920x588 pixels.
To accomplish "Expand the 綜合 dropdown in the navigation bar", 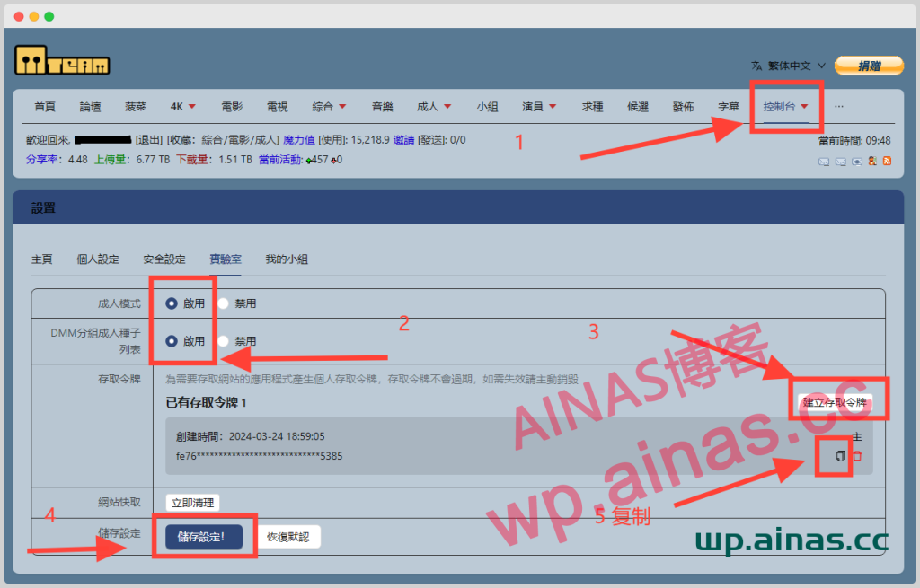I will (329, 107).
